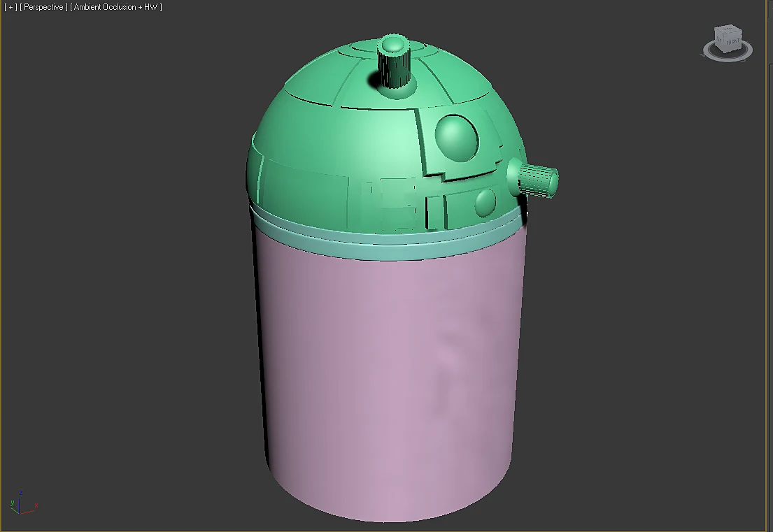Select the large round eye bulge on dome
The width and height of the screenshot is (773, 532).
457,138
